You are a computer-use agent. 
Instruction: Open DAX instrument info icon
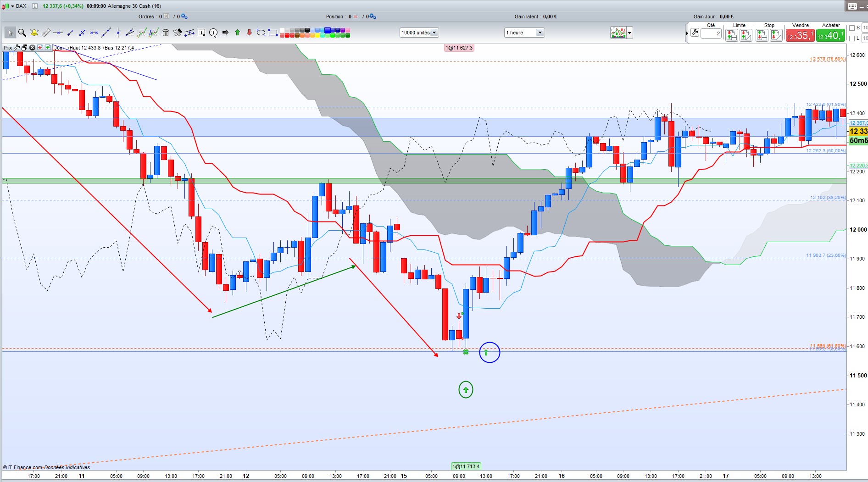(35, 6)
